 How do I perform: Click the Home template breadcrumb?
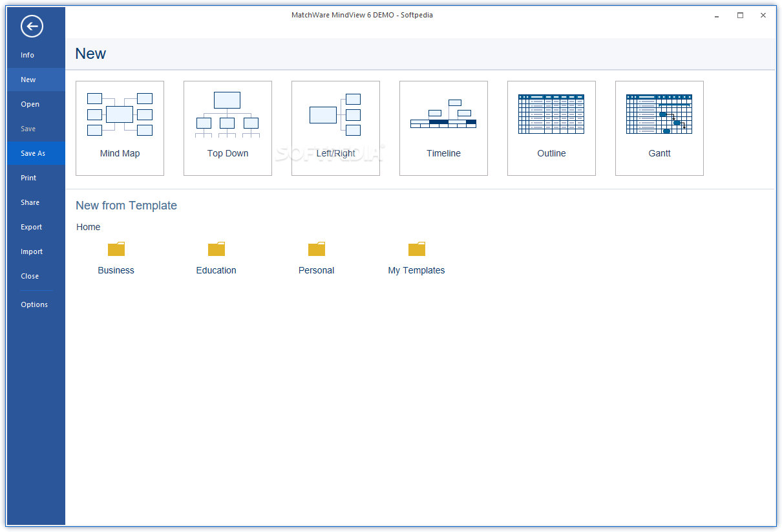(x=89, y=227)
